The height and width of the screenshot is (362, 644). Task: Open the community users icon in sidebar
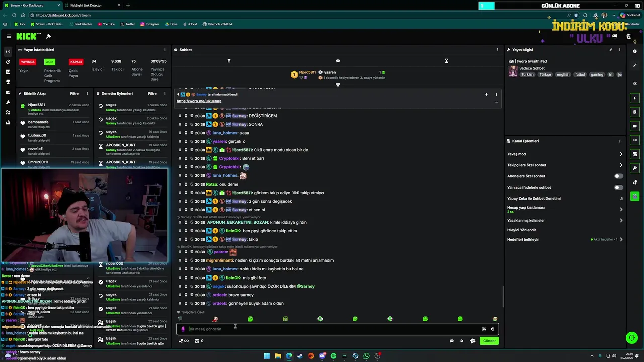pyautogui.click(x=8, y=112)
